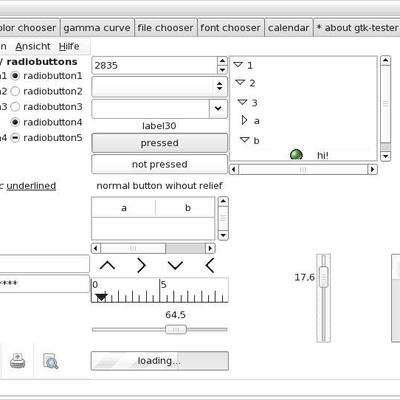Click the down arrow widget
This screenshot has height=400, width=400.
coord(175,266)
